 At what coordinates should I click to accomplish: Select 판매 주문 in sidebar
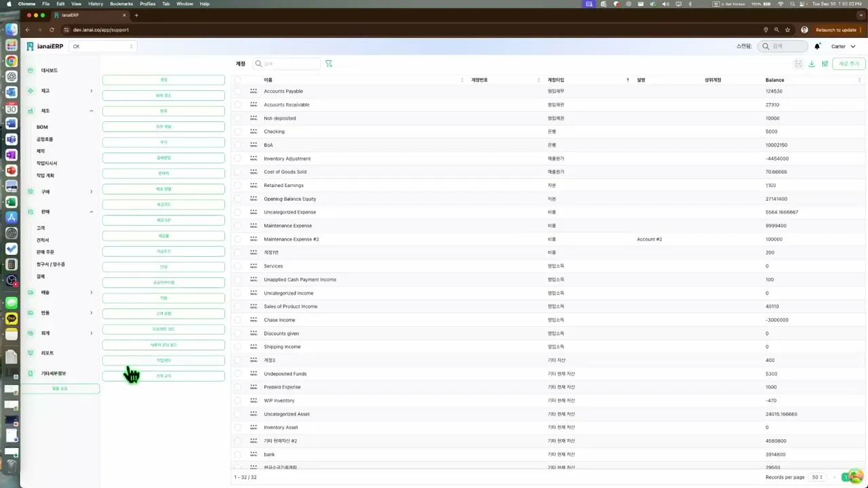click(45, 252)
